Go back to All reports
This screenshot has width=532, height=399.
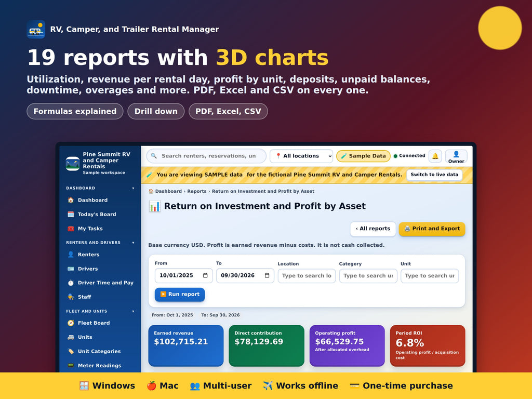(373, 229)
